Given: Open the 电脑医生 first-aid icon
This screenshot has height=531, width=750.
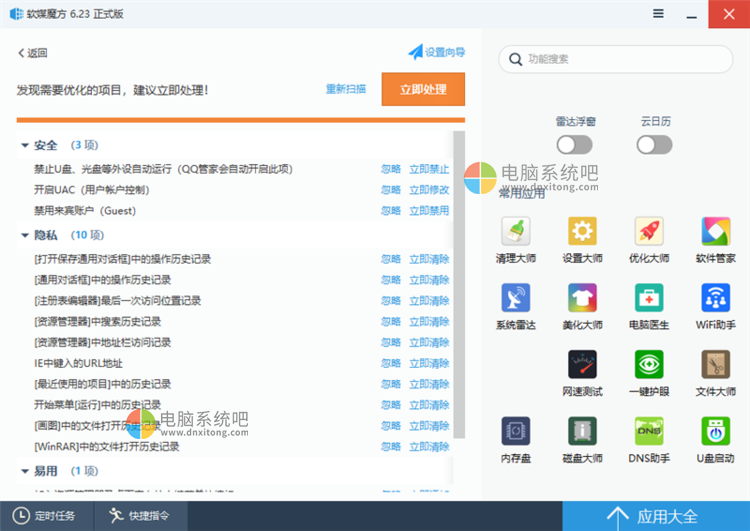Looking at the screenshot, I should click(649, 298).
